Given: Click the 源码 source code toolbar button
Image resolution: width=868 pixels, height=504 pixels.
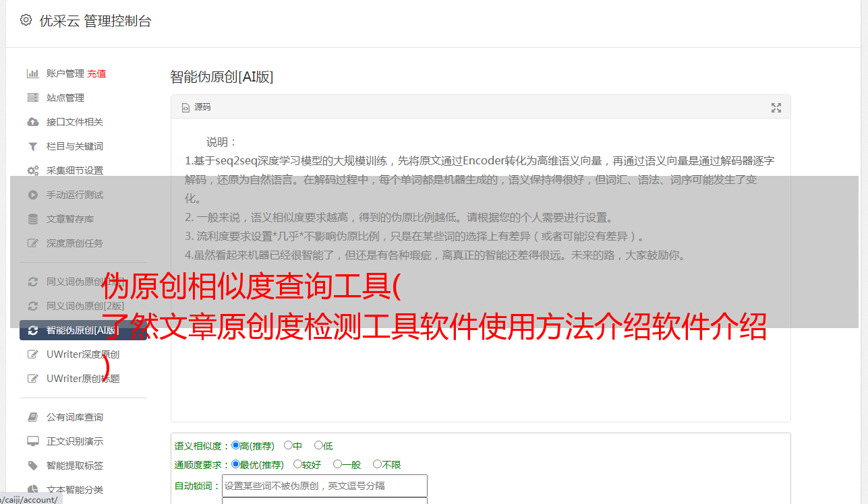Looking at the screenshot, I should pos(196,107).
